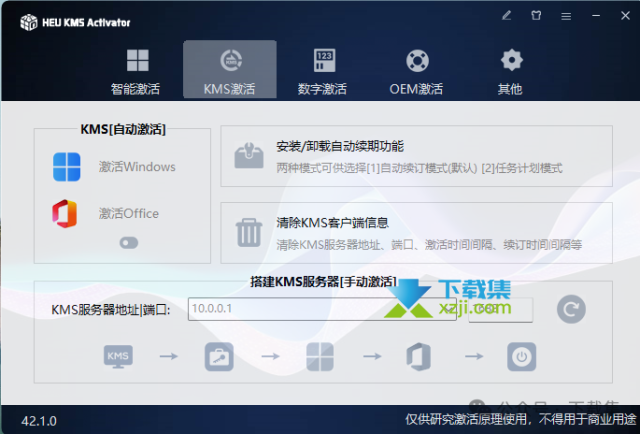The height and width of the screenshot is (434, 640).
Task: Click the blue Windows logo icon
Action: (67, 167)
